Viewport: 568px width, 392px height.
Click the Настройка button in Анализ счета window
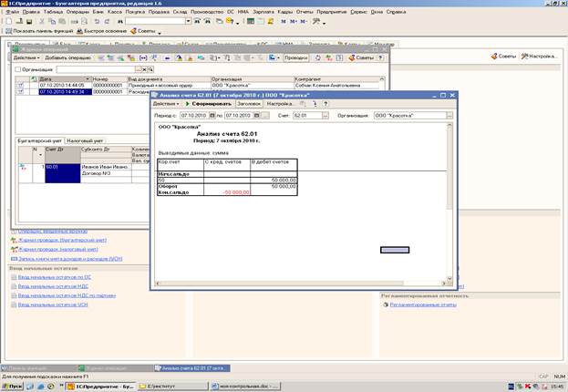279,104
